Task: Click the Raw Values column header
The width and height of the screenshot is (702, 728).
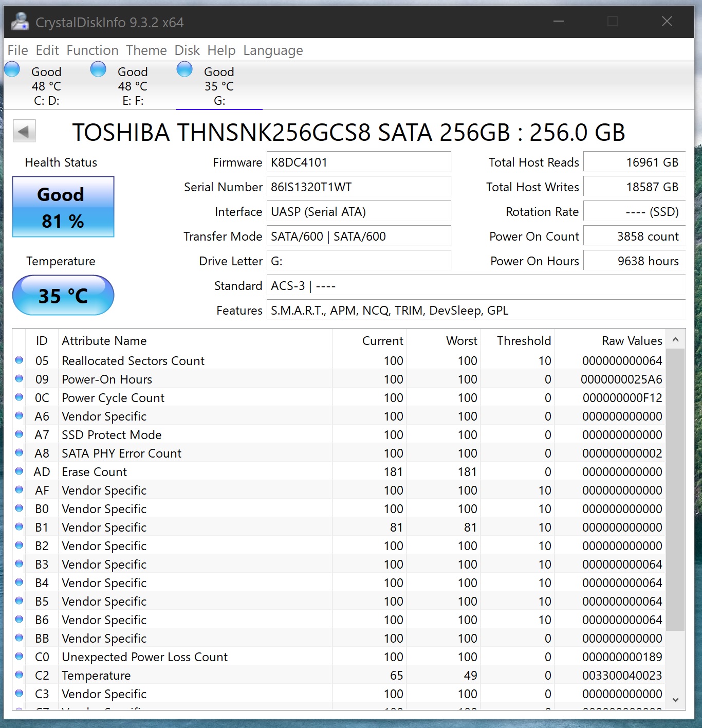Action: 610,341
